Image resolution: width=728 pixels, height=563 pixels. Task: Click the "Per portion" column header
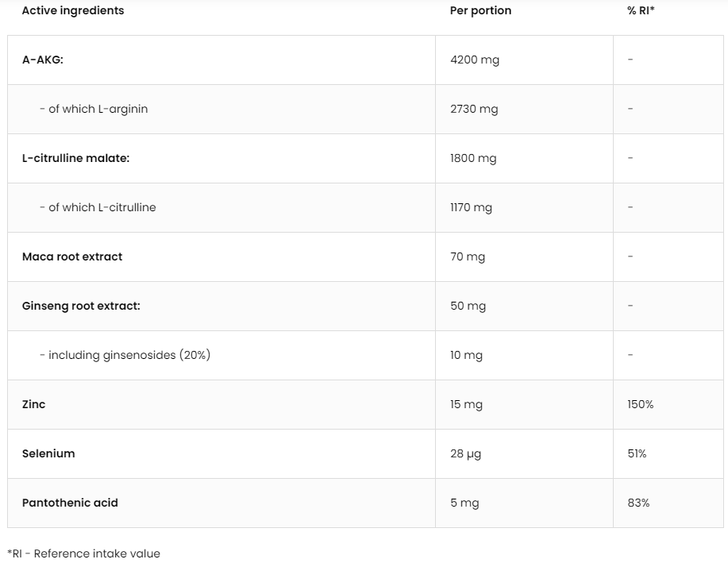(480, 10)
